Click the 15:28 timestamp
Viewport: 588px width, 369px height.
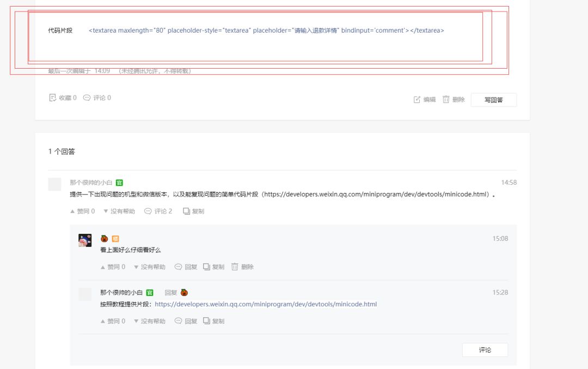[500, 293]
